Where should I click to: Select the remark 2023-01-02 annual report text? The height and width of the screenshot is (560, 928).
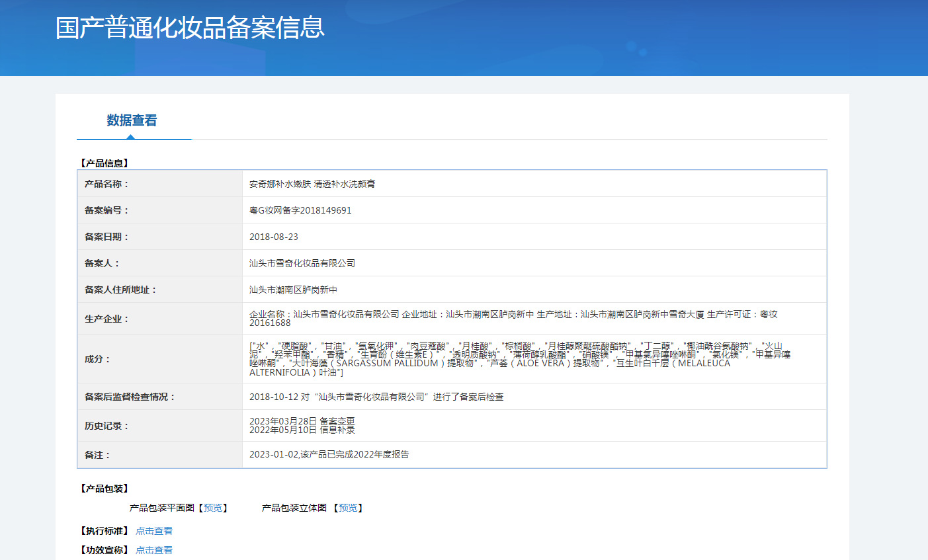pos(329,454)
